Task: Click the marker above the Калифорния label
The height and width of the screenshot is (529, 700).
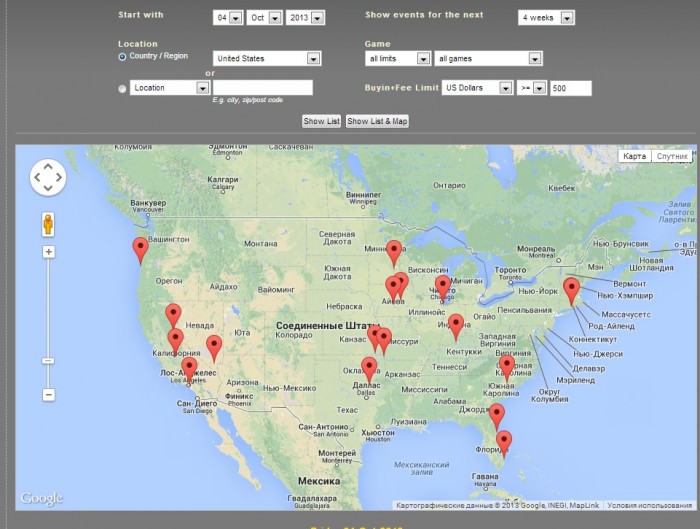Action: [x=175, y=342]
